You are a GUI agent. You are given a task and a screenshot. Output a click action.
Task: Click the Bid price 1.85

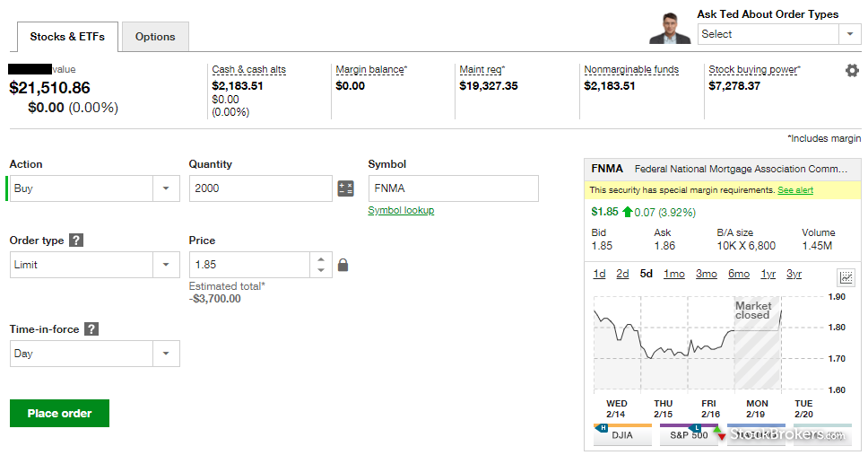click(602, 246)
